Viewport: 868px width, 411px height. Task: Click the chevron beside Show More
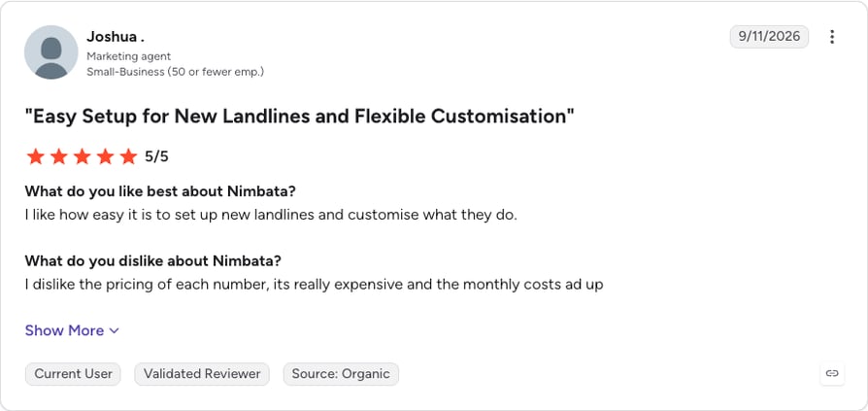114,331
